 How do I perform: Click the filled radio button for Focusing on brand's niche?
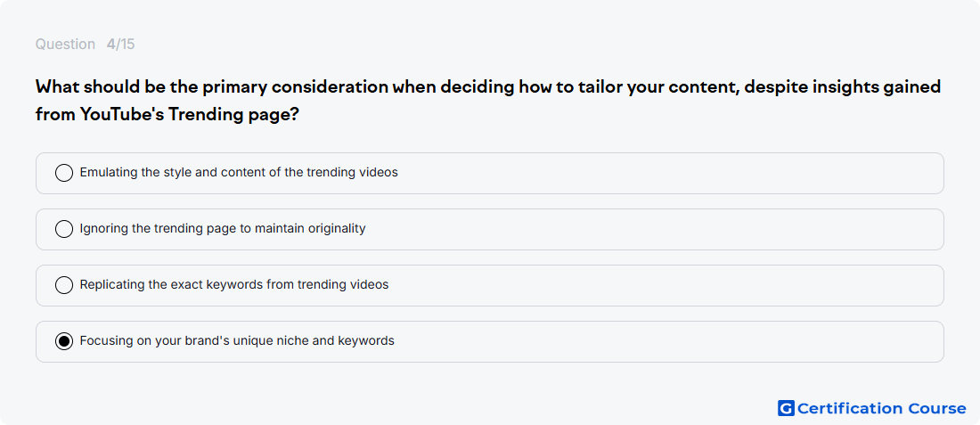[x=64, y=341]
